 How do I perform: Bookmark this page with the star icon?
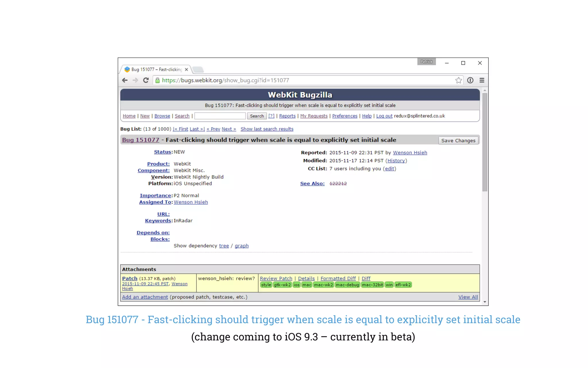[x=459, y=80]
